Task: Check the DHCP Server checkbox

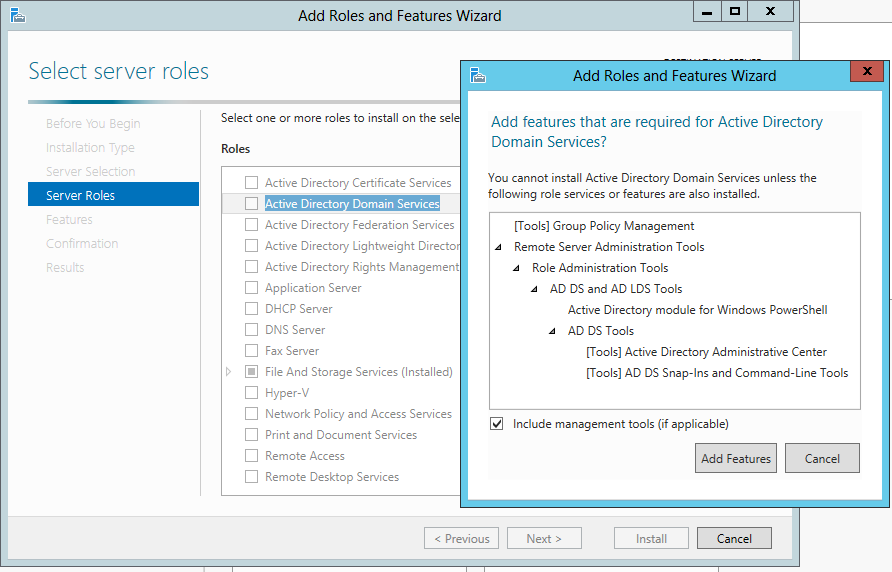Action: (251, 309)
